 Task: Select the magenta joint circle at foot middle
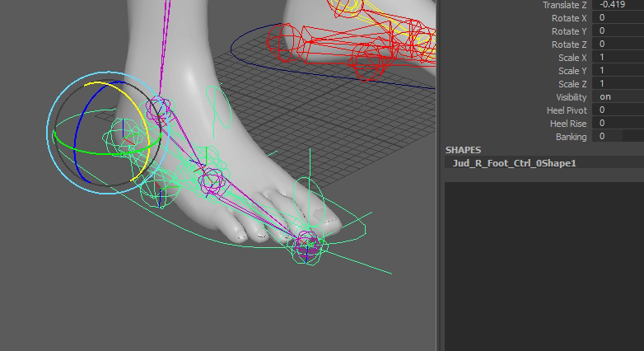212,181
